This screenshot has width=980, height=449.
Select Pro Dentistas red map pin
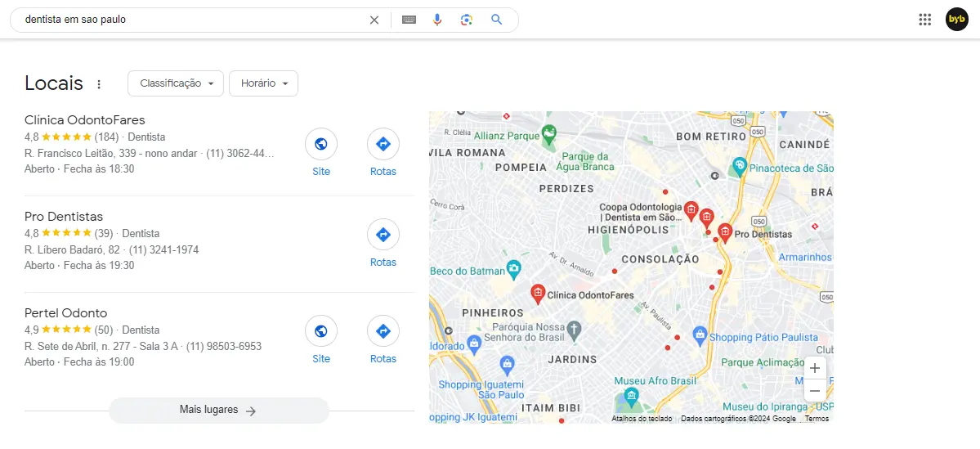click(x=725, y=232)
